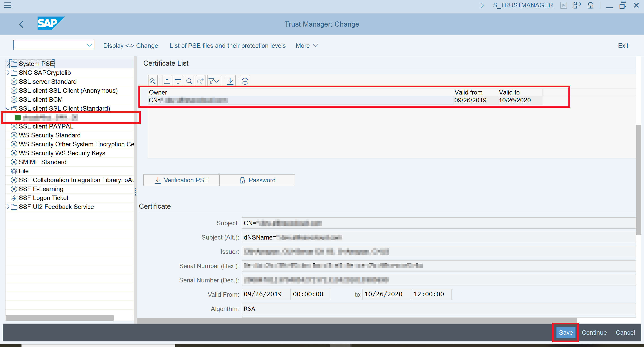
Task: Click the Find Next magnifier-plus icon
Action: click(200, 80)
